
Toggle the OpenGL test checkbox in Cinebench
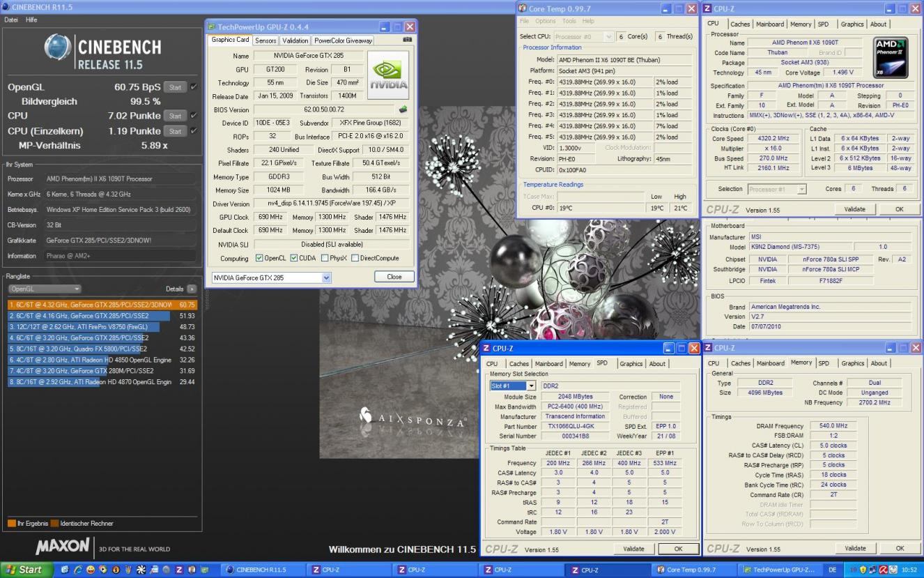click(193, 87)
